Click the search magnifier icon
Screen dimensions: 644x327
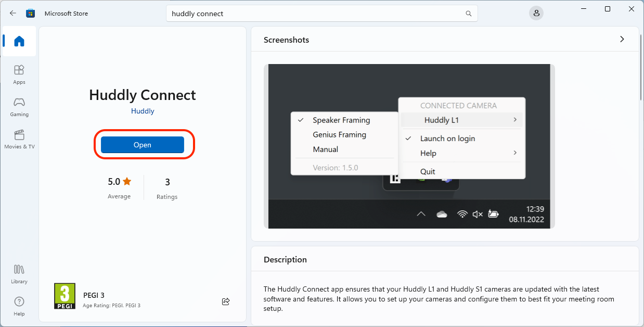click(x=469, y=14)
